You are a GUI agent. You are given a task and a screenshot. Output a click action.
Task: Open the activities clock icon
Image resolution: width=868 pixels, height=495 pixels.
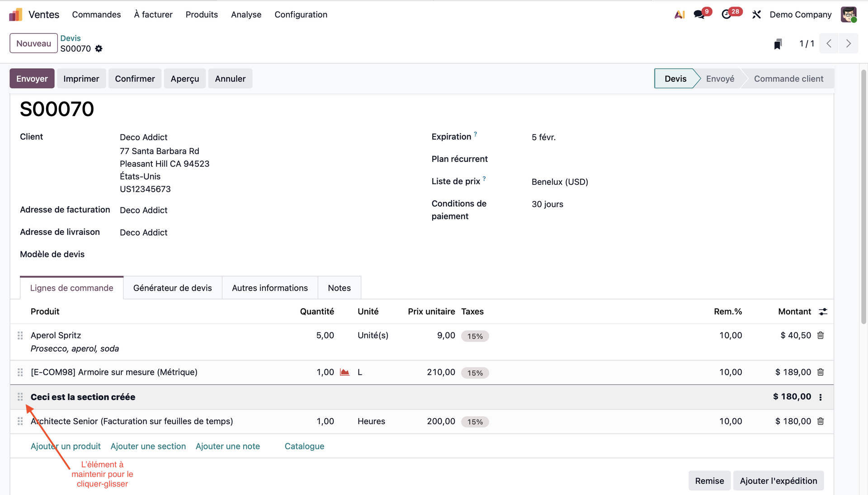(x=726, y=14)
